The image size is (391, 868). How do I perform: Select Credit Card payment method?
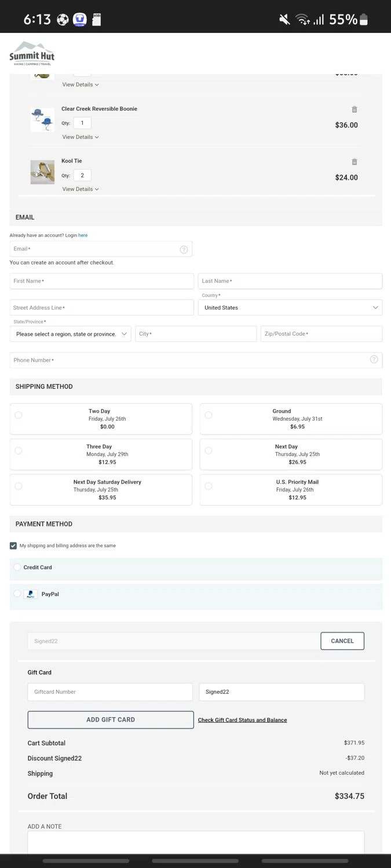17,567
